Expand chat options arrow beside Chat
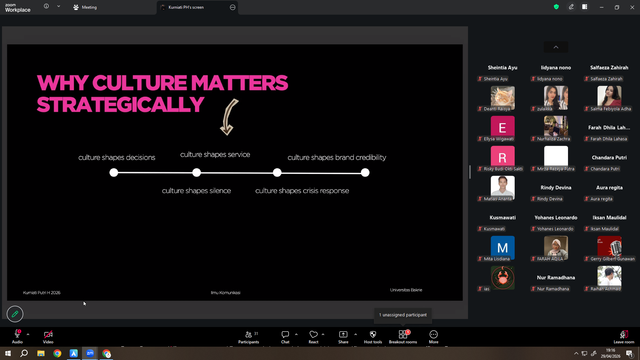640x360 pixels. point(296,335)
